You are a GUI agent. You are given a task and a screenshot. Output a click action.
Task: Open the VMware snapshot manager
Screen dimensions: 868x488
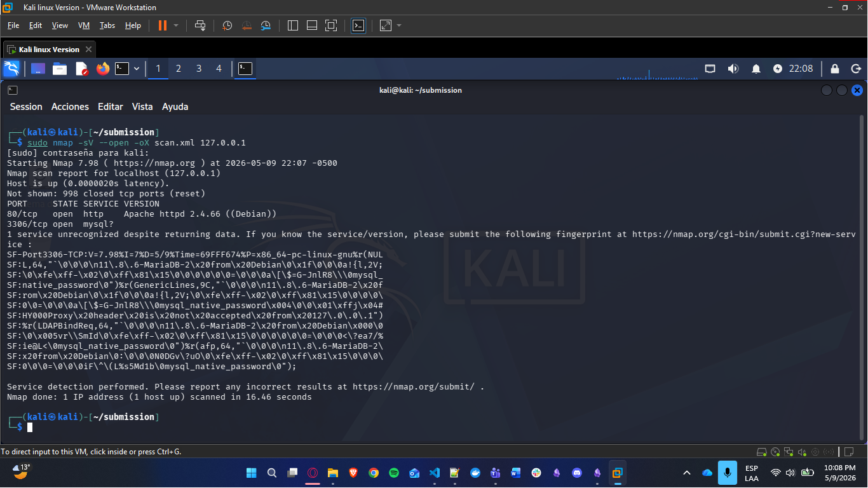266,25
